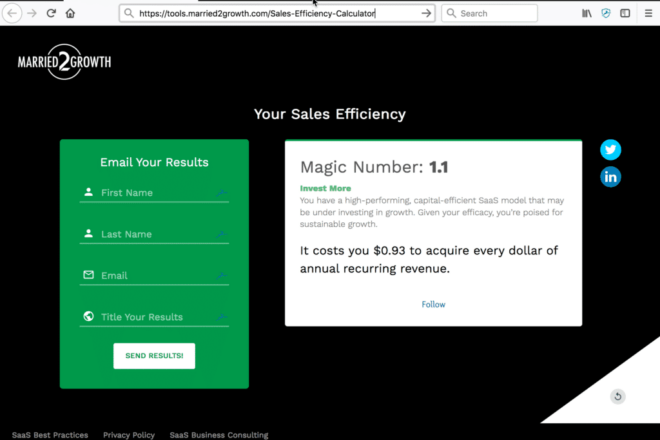Open the Privacy Policy footer link

tap(129, 435)
